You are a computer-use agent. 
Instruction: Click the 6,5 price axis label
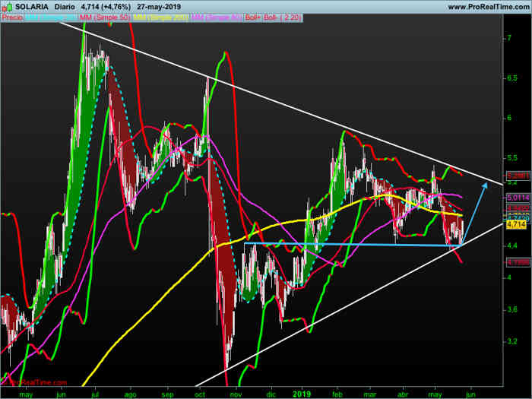click(512, 78)
